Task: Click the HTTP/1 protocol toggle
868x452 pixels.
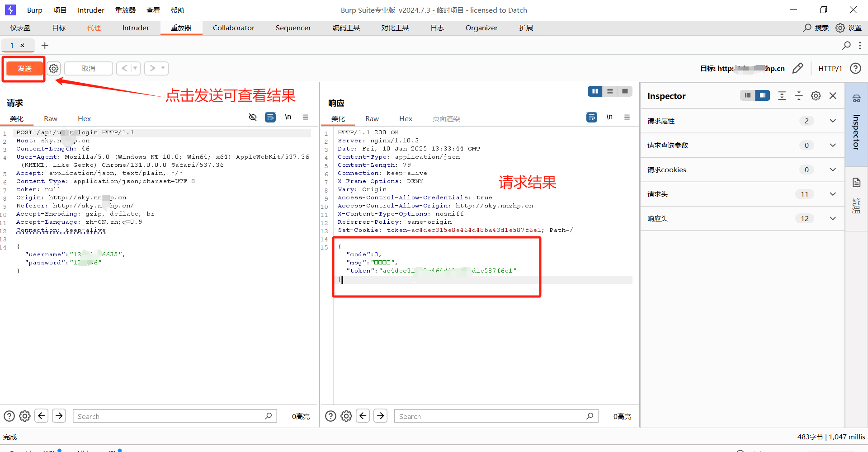Action: (x=830, y=68)
